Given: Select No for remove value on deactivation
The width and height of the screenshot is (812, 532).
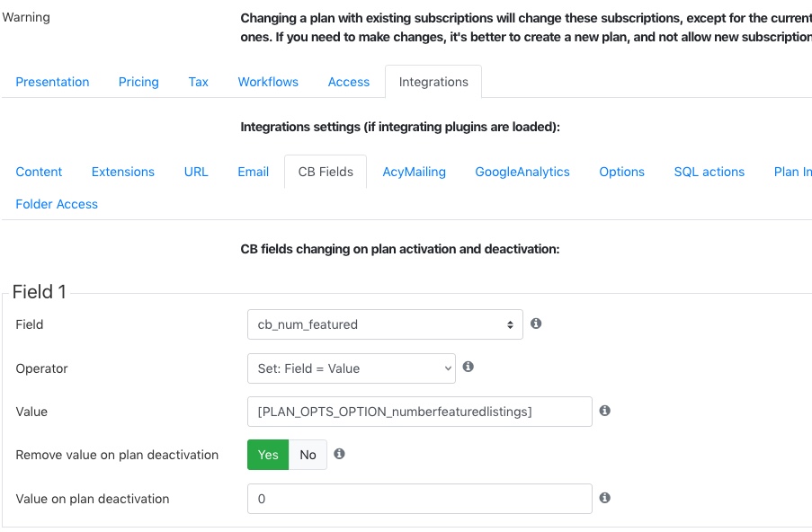Looking at the screenshot, I should click(308, 455).
